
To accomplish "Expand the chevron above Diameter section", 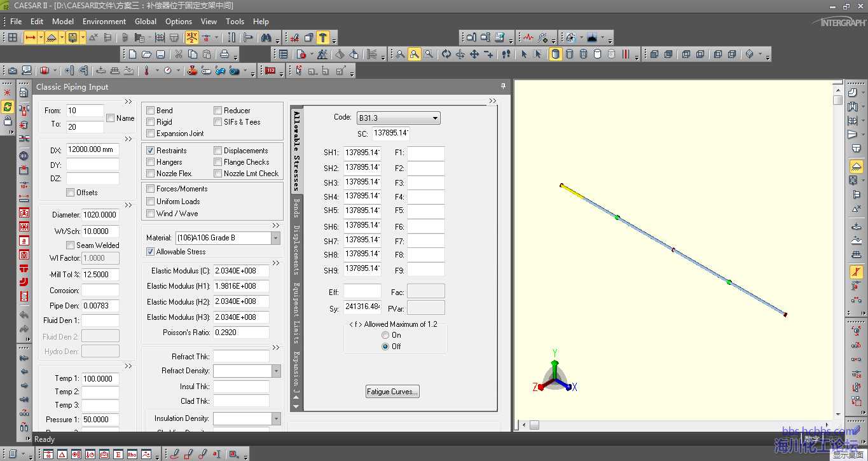I will [x=128, y=205].
